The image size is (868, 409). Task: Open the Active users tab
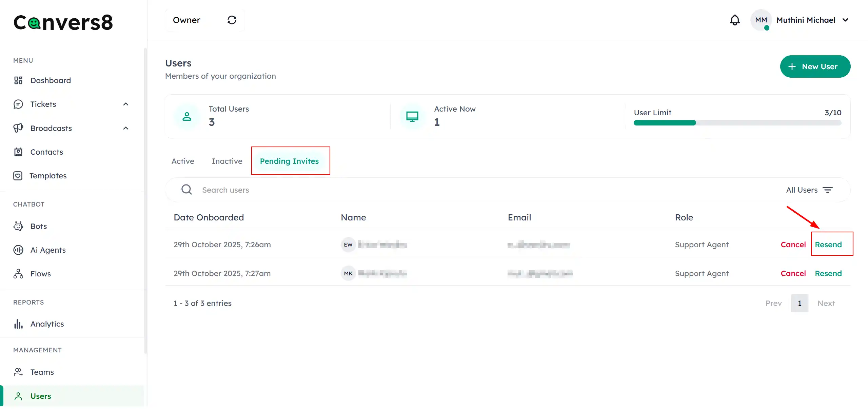(x=183, y=161)
